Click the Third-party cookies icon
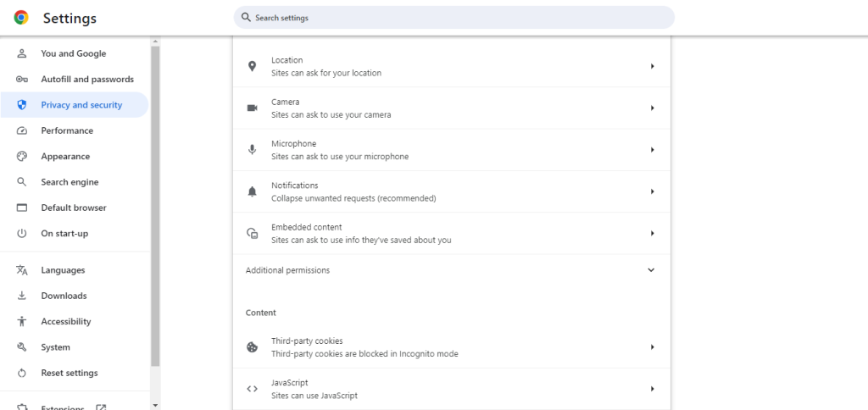The width and height of the screenshot is (868, 410). tap(252, 347)
